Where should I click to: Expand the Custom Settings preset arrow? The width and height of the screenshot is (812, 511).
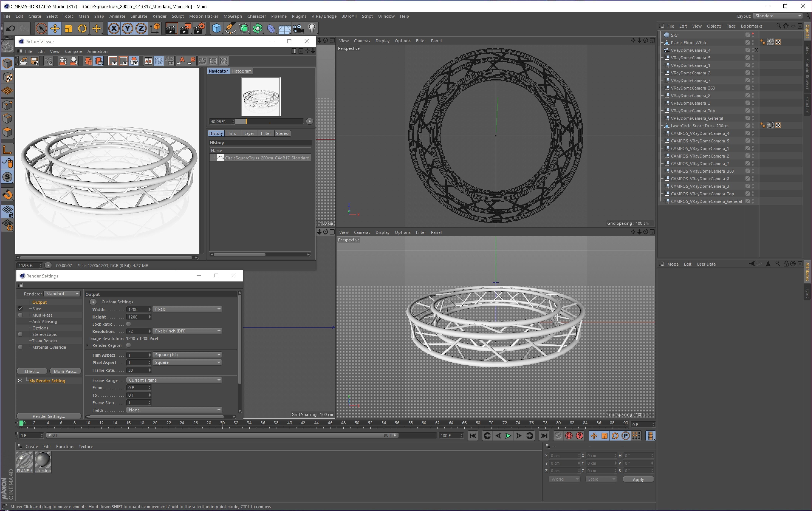point(93,302)
